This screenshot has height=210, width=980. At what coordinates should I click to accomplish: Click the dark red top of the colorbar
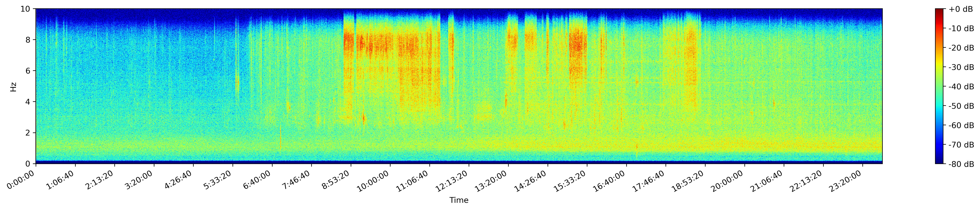click(939, 11)
